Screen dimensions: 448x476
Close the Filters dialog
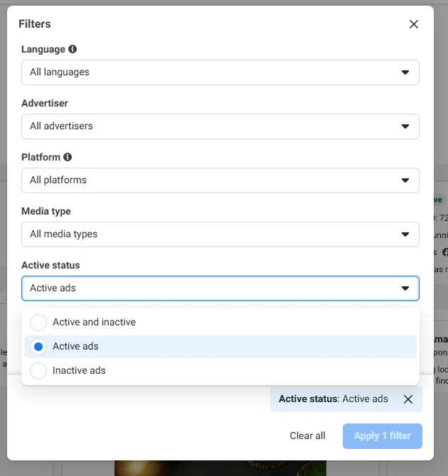tap(414, 24)
